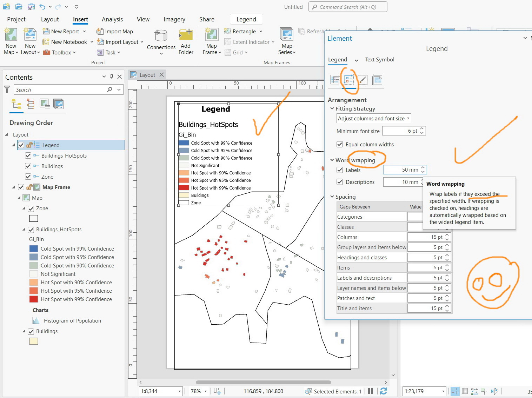Switch to the Display tab in Element pane
The width and height of the screenshot is (532, 398).
point(363,80)
